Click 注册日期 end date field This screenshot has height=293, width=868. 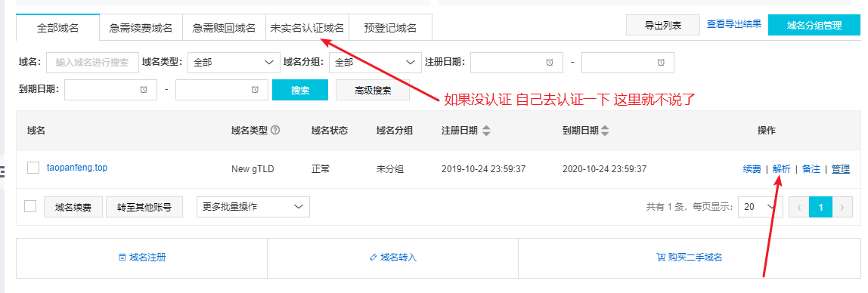628,63
